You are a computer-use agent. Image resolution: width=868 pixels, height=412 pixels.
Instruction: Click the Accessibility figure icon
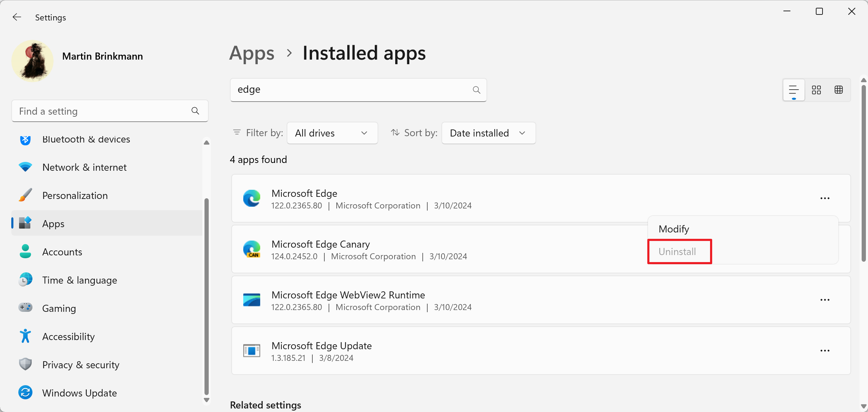coord(25,336)
